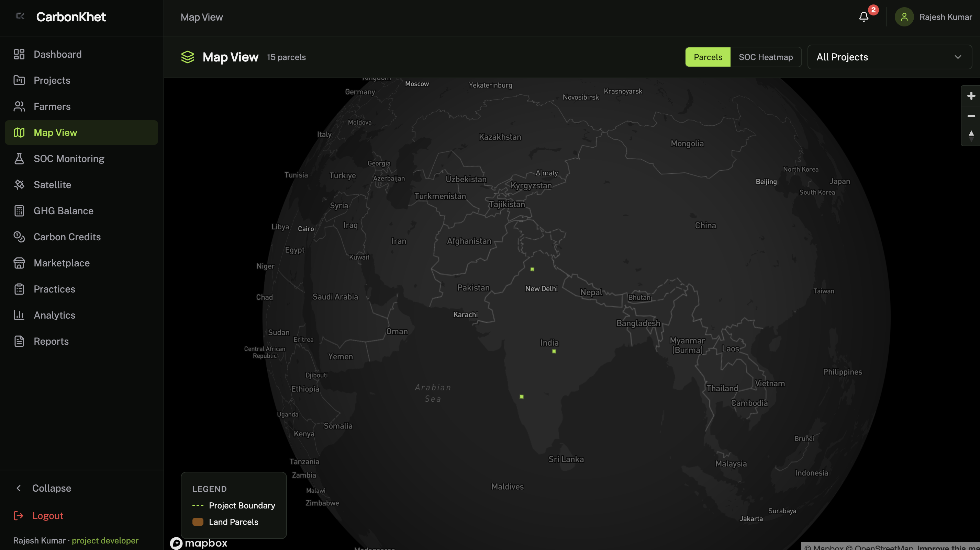The height and width of the screenshot is (550, 980).
Task: Click the layers icon beside Map View heading
Action: click(188, 57)
